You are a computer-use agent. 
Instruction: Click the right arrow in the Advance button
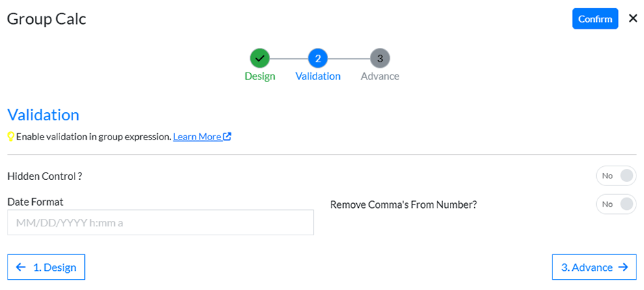623,267
